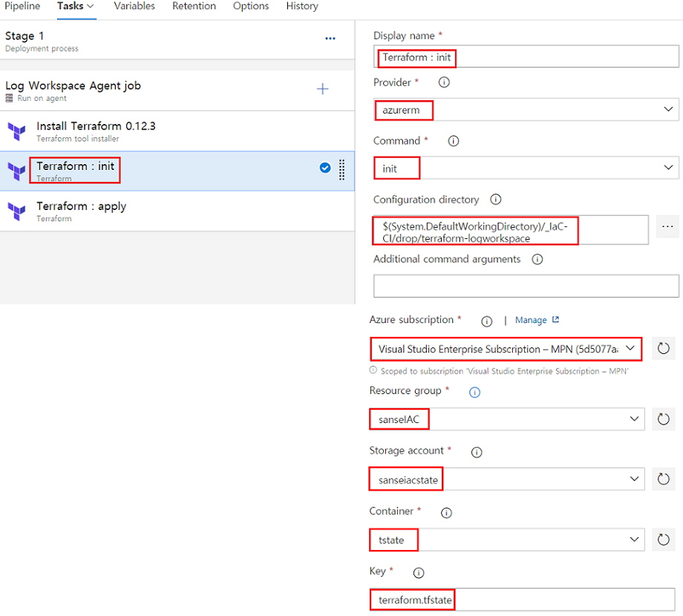
Task: Refresh the Resource group list
Action: pyautogui.click(x=664, y=419)
